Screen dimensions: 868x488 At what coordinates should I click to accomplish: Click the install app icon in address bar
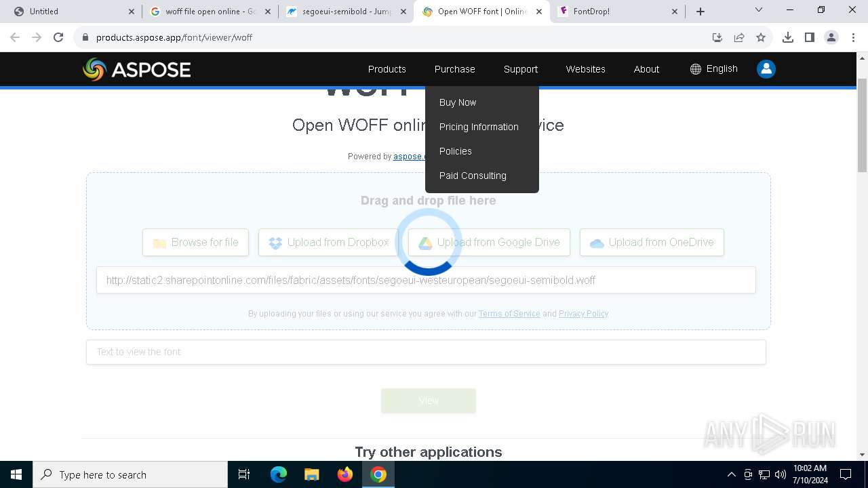(x=717, y=37)
